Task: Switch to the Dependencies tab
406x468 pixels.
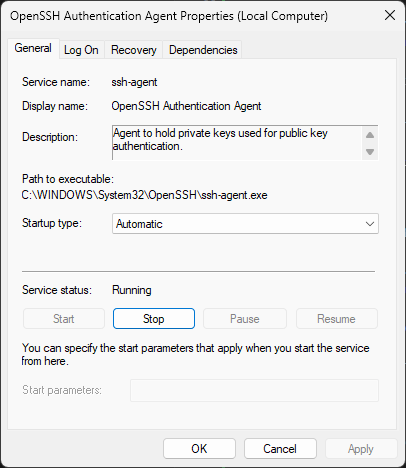Action: [x=203, y=50]
